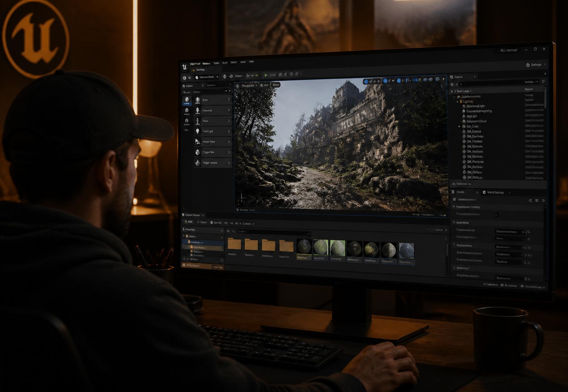The image size is (568, 392).
Task: Collapse the Lighting folder in Outliner
Action: click(458, 102)
